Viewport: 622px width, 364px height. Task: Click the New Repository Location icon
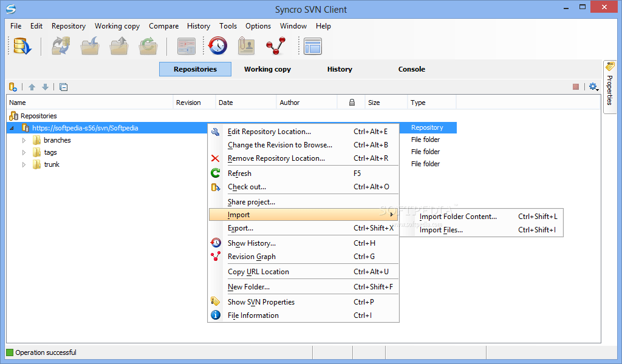[13, 87]
